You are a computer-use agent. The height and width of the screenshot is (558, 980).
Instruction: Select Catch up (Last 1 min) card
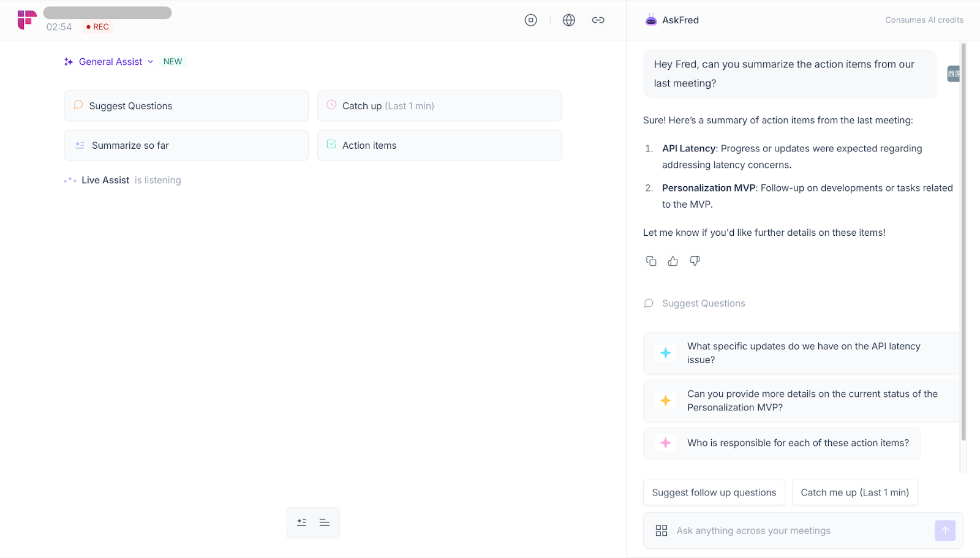[439, 106]
